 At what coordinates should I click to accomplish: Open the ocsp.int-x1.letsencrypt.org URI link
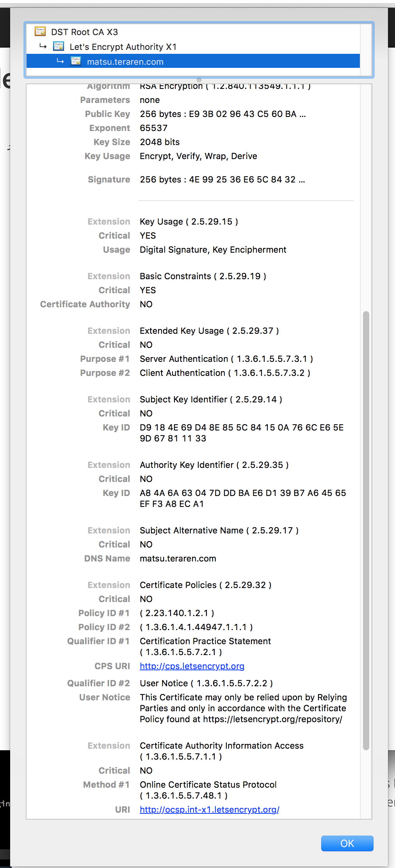point(210,810)
